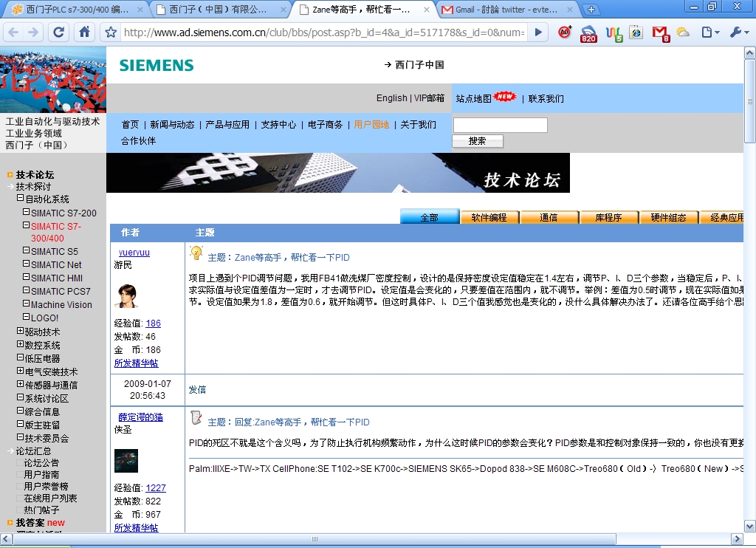Select the 库程序 category tab

point(609,218)
